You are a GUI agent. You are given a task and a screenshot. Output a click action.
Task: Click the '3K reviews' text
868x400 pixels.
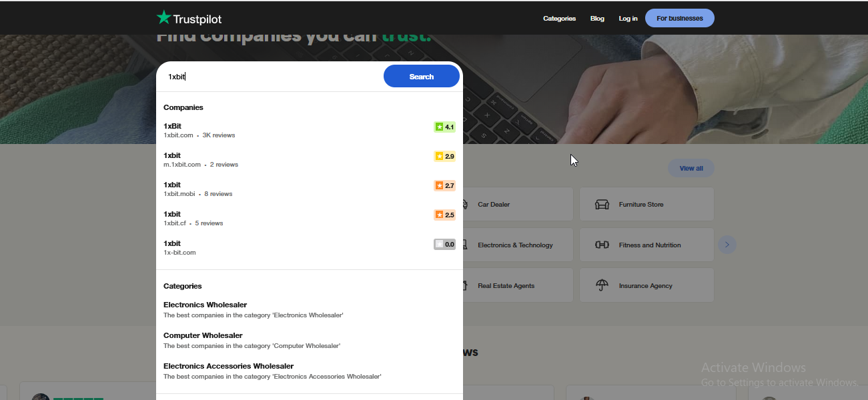click(219, 135)
